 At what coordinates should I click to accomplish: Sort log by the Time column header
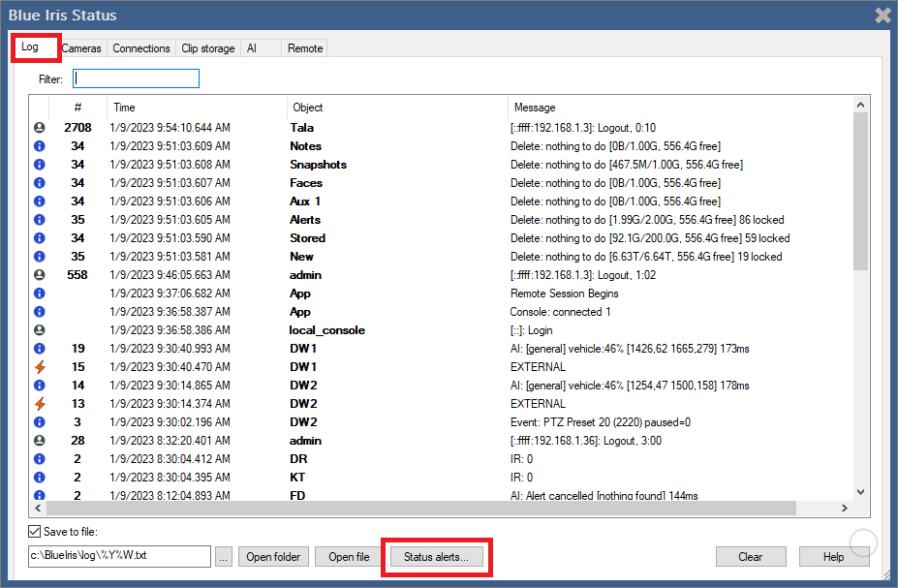[197, 108]
